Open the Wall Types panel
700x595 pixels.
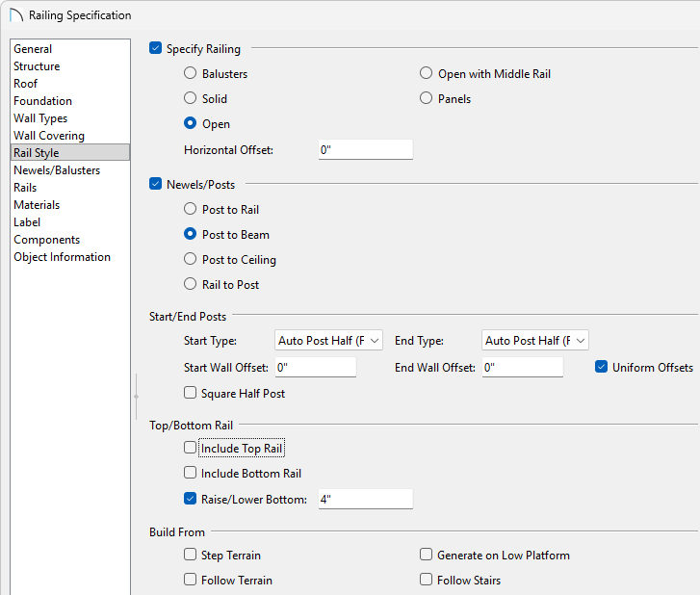pos(70,118)
